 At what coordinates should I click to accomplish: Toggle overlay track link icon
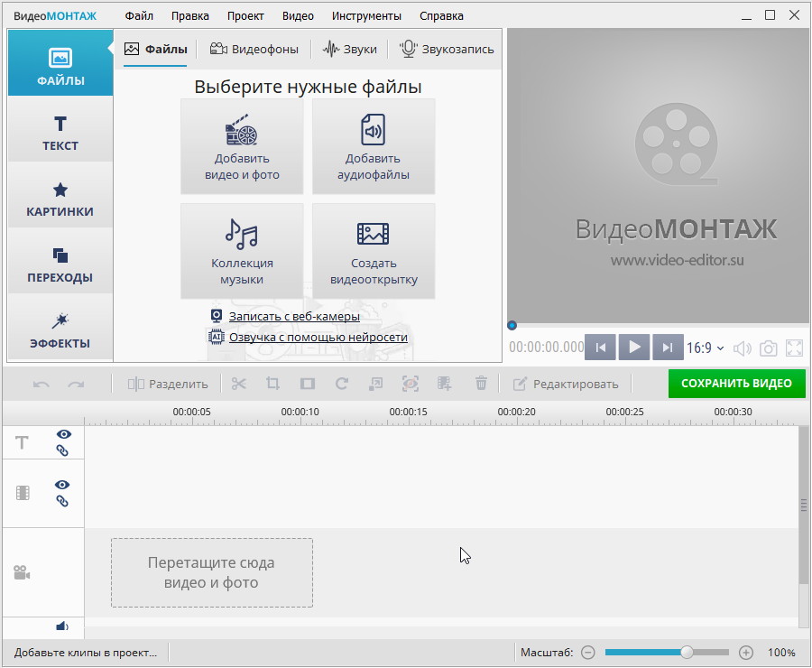(x=62, y=501)
